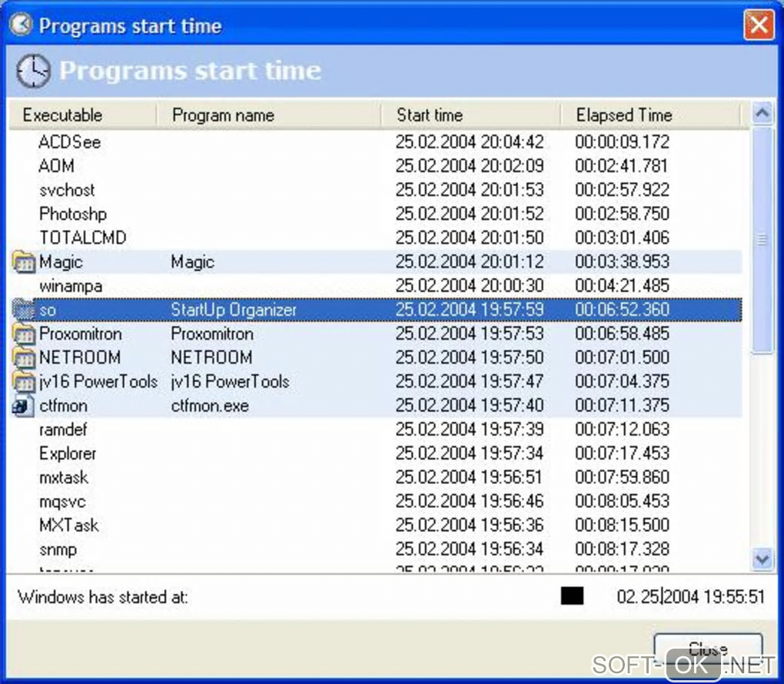
Task: Close the window with the red X
Action: (x=759, y=25)
